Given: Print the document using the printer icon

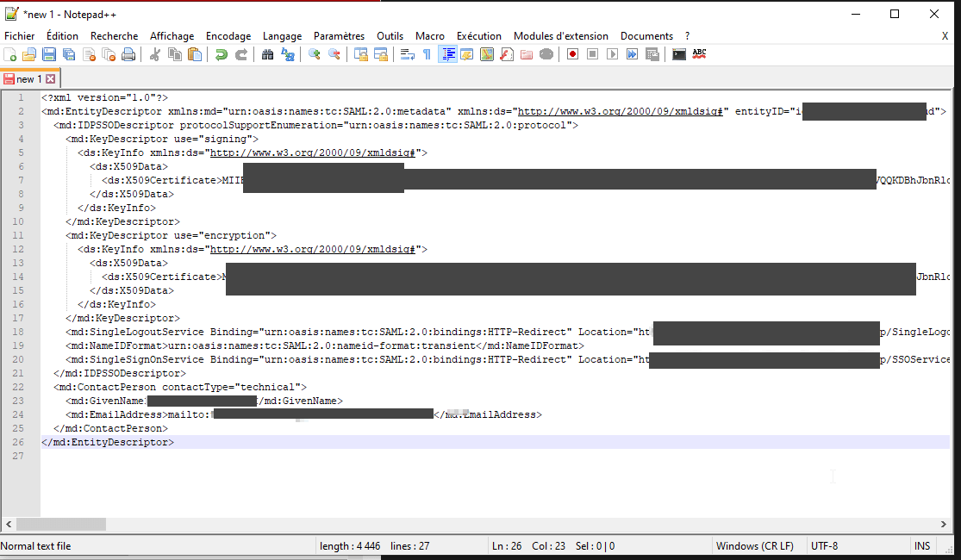Looking at the screenshot, I should [x=128, y=54].
